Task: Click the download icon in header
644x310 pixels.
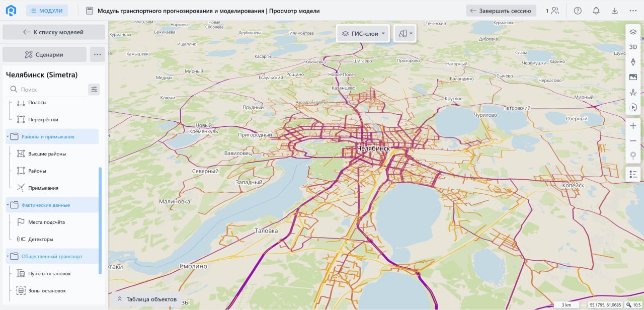Action: [x=614, y=11]
